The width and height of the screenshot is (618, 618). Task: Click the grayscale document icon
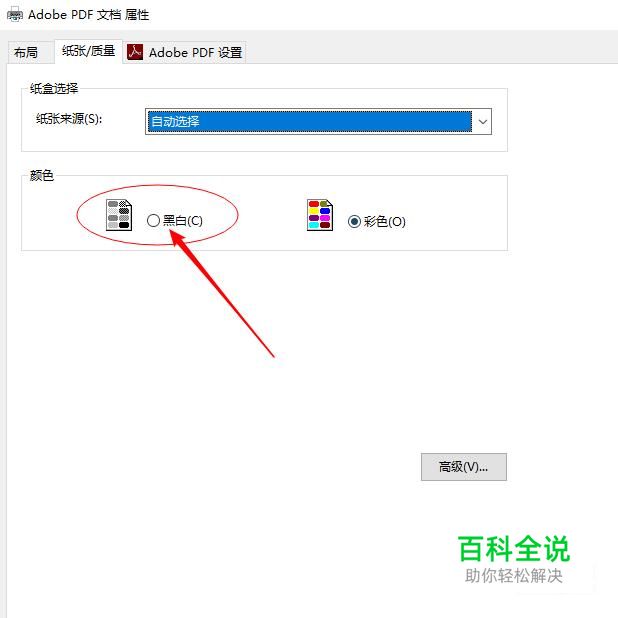coord(119,215)
